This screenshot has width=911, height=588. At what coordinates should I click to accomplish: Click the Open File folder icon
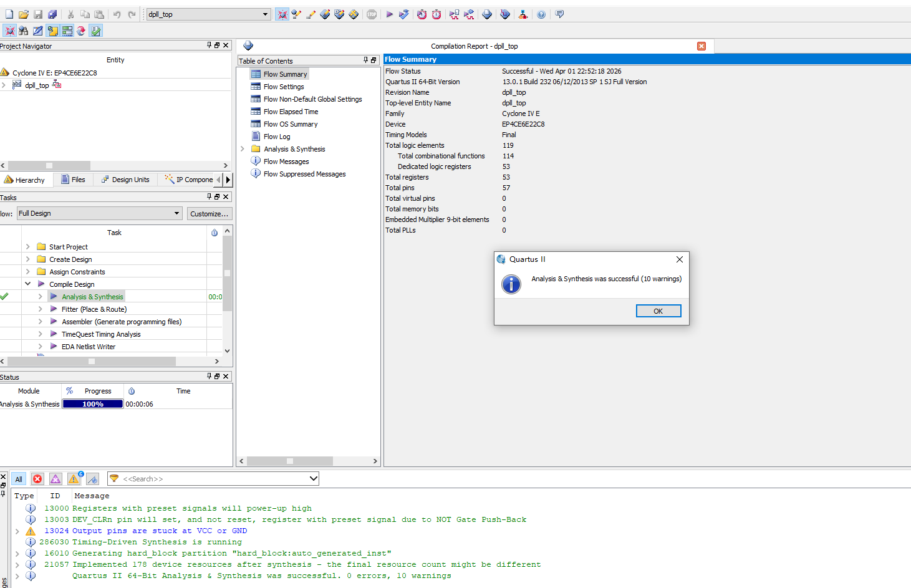(24, 14)
